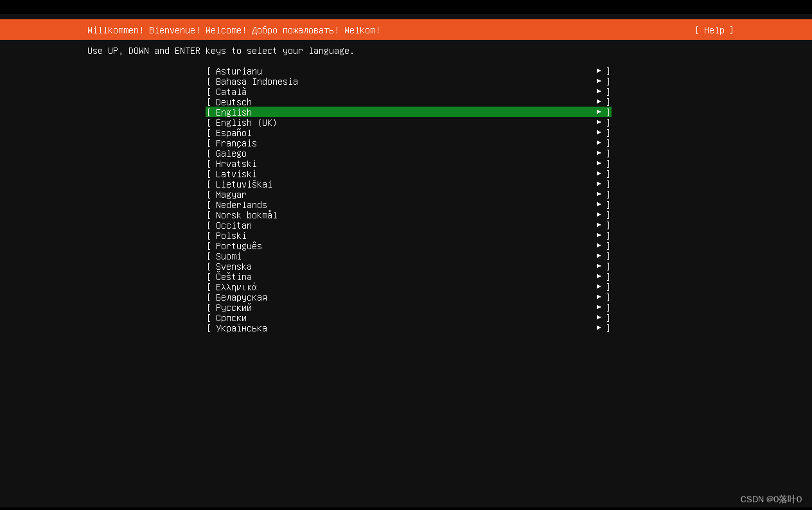The width and height of the screenshot is (812, 510).
Task: Choose Svenska from the list
Action: point(408,267)
